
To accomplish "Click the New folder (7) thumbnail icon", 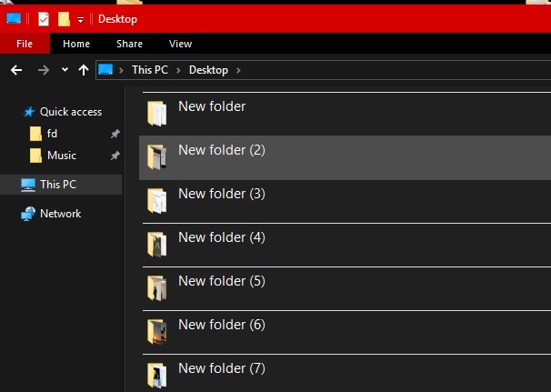I will (156, 375).
